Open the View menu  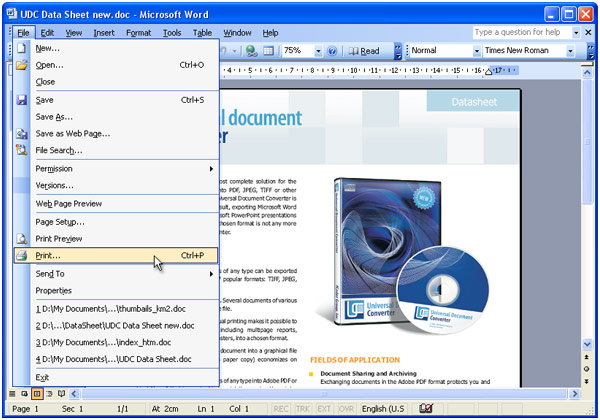click(73, 33)
